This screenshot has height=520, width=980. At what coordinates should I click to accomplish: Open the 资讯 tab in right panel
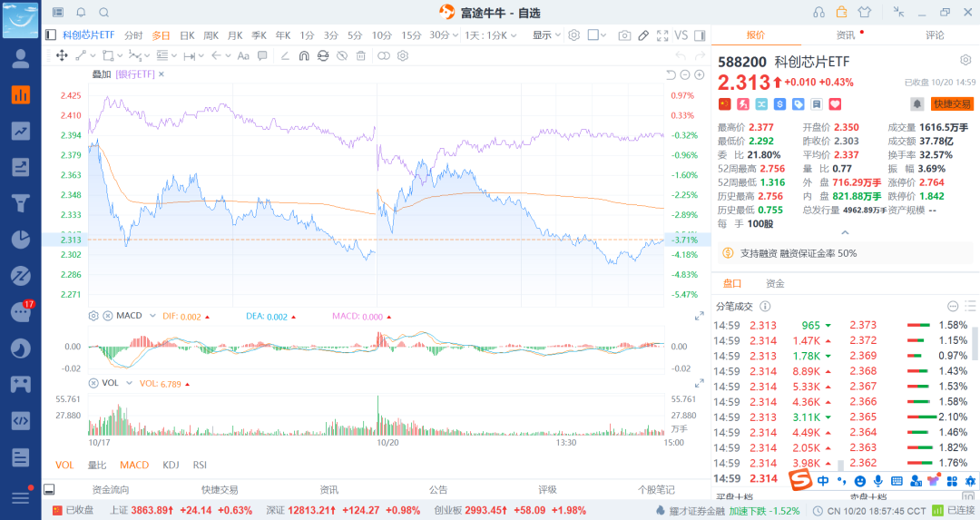[x=846, y=35]
